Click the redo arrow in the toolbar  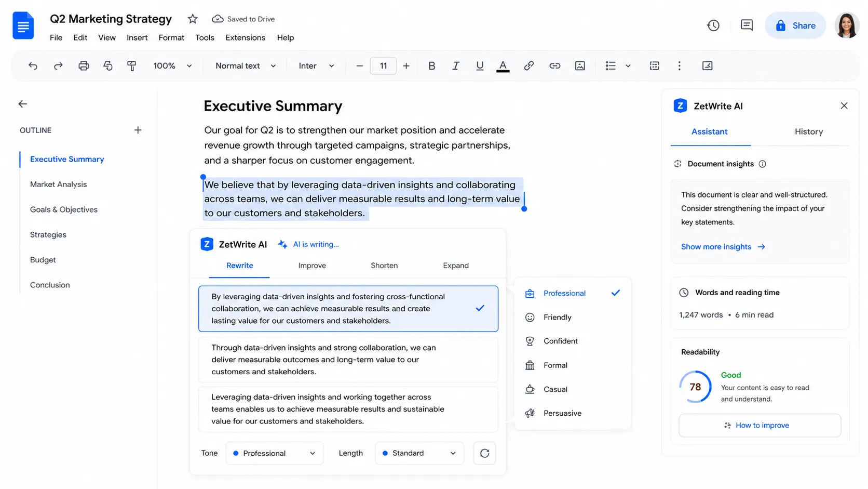pyautogui.click(x=58, y=65)
